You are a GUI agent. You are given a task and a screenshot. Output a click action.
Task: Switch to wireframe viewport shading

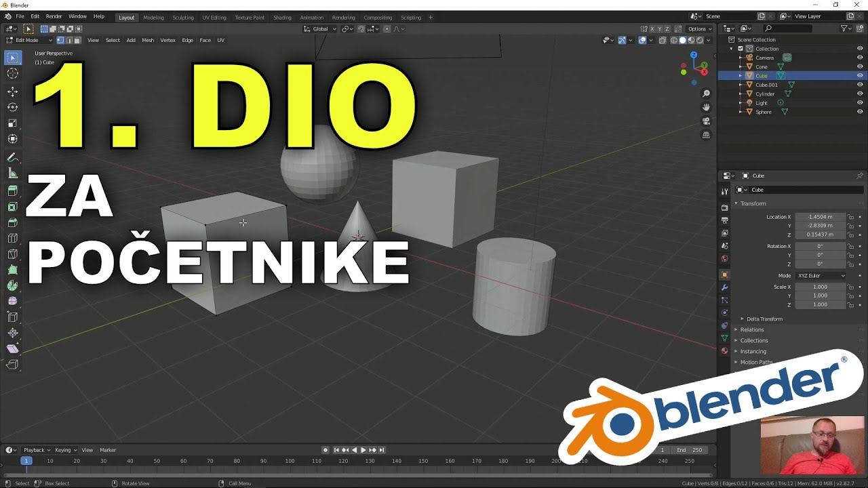[674, 40]
